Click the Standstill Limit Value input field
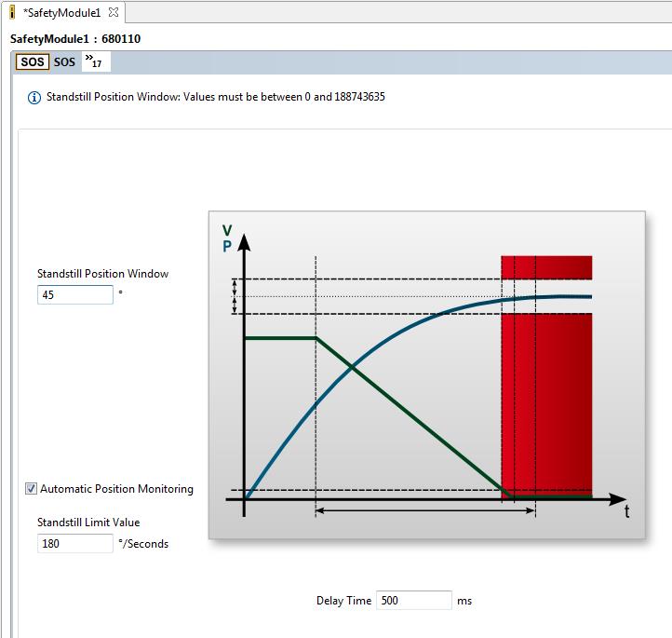This screenshot has height=638, width=672. 75,543
